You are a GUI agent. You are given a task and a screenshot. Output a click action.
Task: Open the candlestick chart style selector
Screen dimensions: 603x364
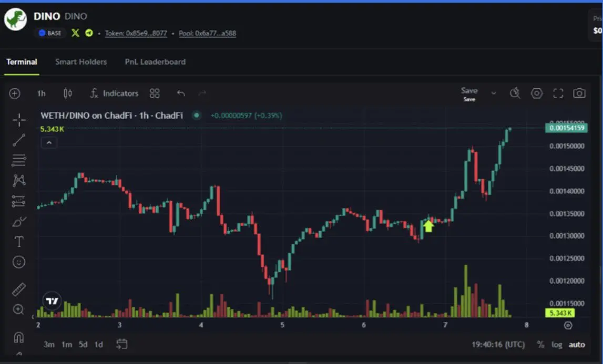pos(68,93)
